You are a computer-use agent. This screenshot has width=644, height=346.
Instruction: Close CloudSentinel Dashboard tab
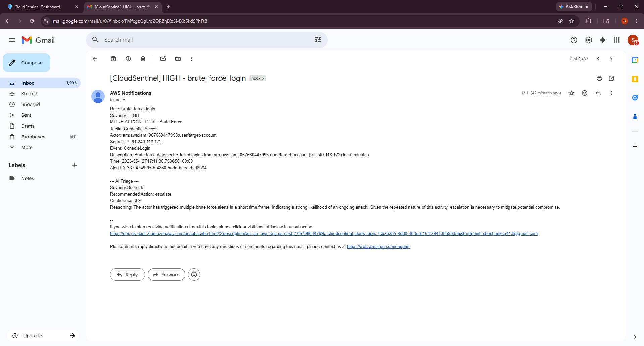[77, 7]
